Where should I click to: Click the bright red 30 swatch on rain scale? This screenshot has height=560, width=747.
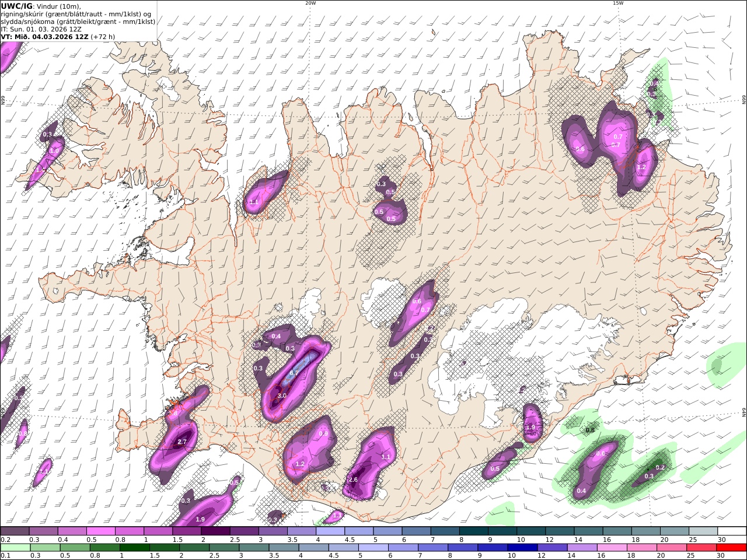[x=731, y=547]
